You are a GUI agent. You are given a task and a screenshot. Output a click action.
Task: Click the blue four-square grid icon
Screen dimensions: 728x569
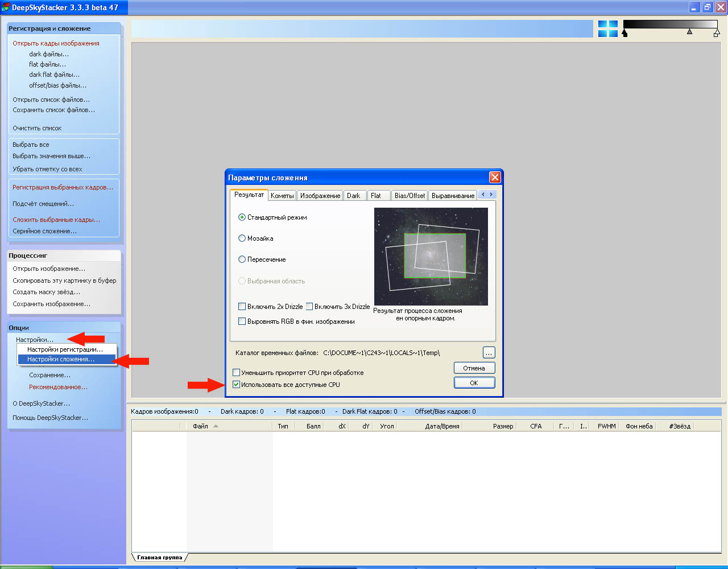607,28
